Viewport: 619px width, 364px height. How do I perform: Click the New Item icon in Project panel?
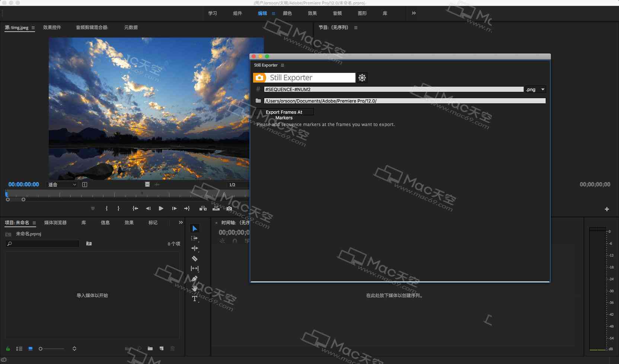tap(162, 348)
